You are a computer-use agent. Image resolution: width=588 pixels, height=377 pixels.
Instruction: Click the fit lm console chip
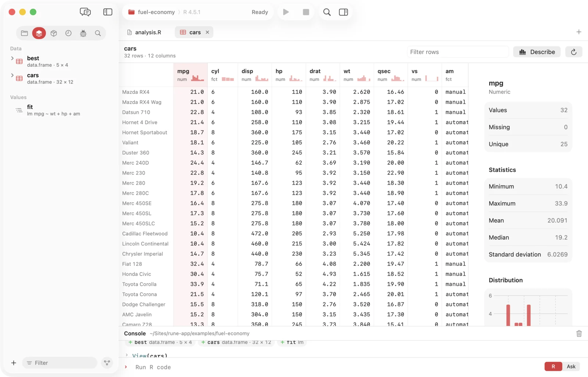tap(293, 342)
